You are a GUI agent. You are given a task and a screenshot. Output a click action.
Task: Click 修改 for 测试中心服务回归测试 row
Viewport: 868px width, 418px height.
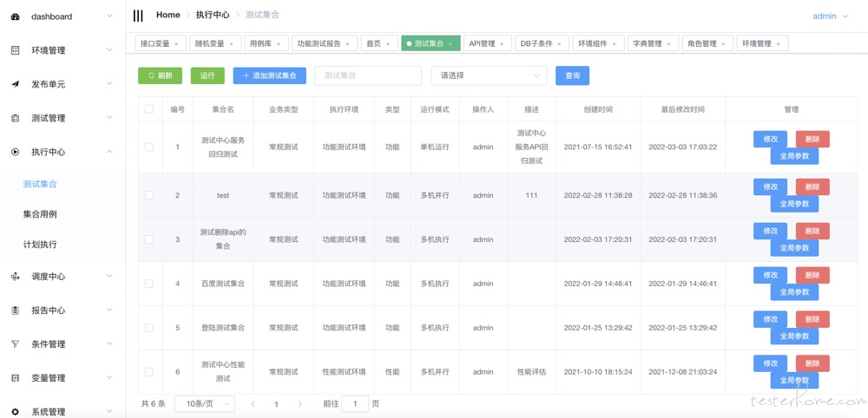click(770, 139)
